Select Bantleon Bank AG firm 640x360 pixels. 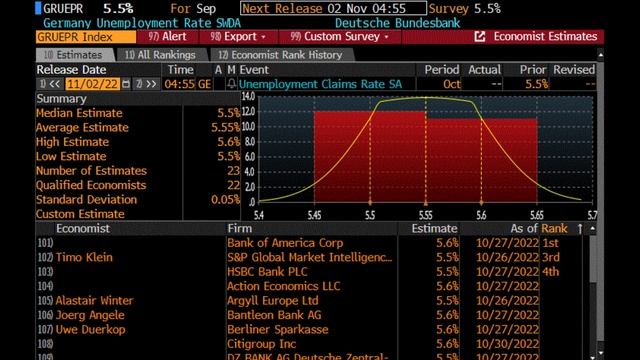[x=274, y=315]
